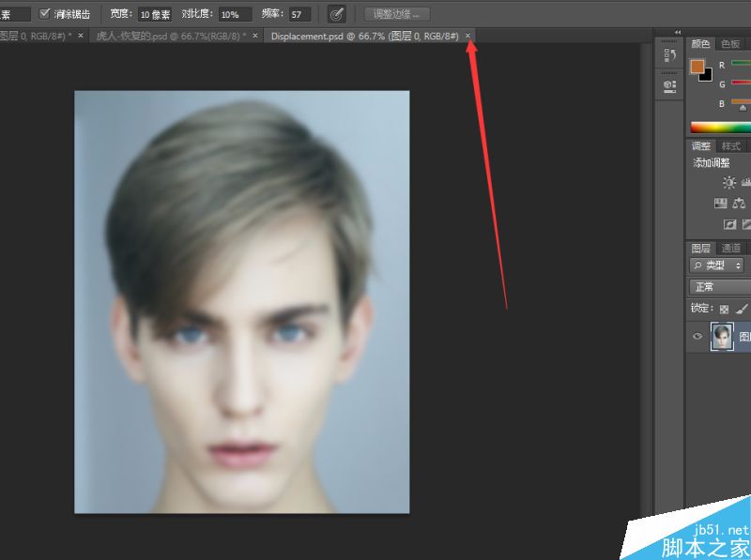Image resolution: width=751 pixels, height=560 pixels.
Task: Open the blend mode dropdown showing 正常
Action: 720,287
